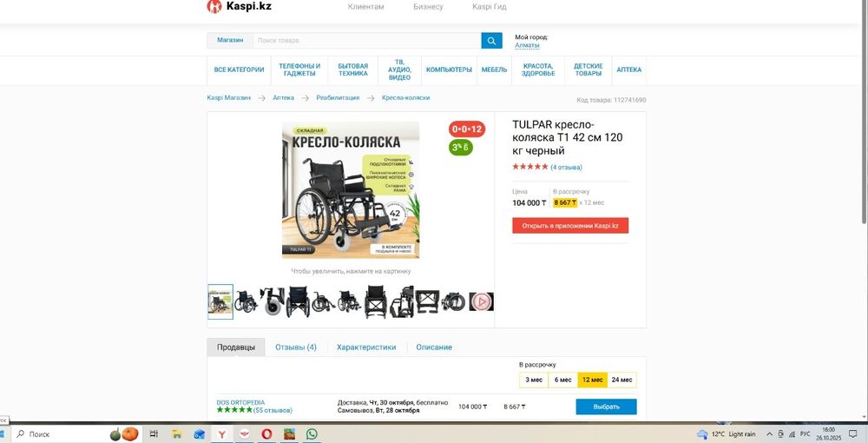Click the red 0-0-12 installment badge
The height and width of the screenshot is (443, 868).
click(467, 129)
